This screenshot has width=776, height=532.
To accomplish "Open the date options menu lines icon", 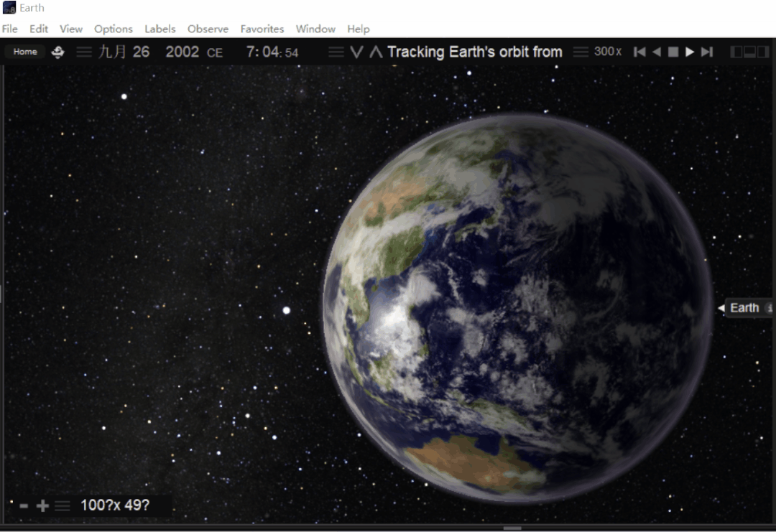I will (84, 52).
